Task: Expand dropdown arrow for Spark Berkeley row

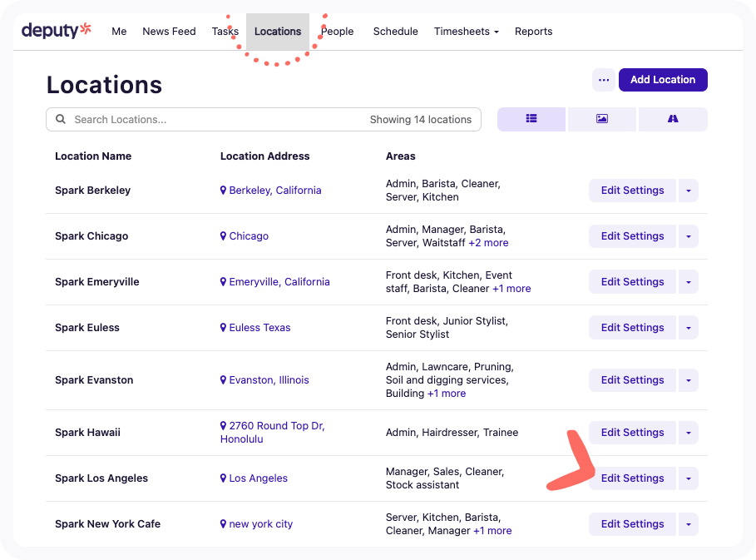Action: pyautogui.click(x=689, y=191)
